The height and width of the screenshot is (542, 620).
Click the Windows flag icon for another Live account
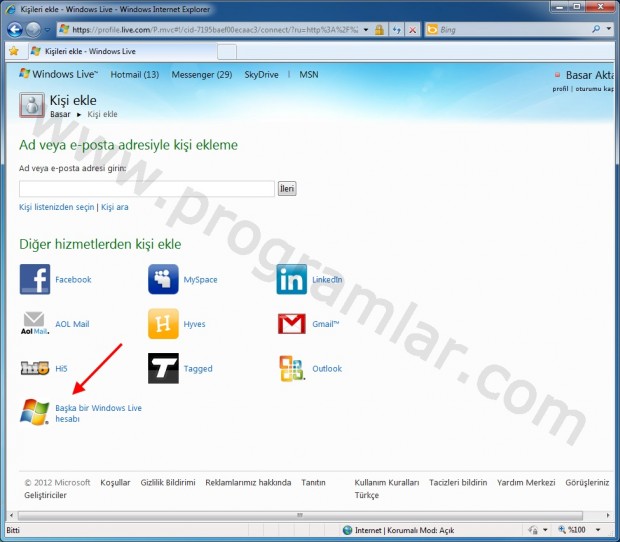click(x=34, y=412)
